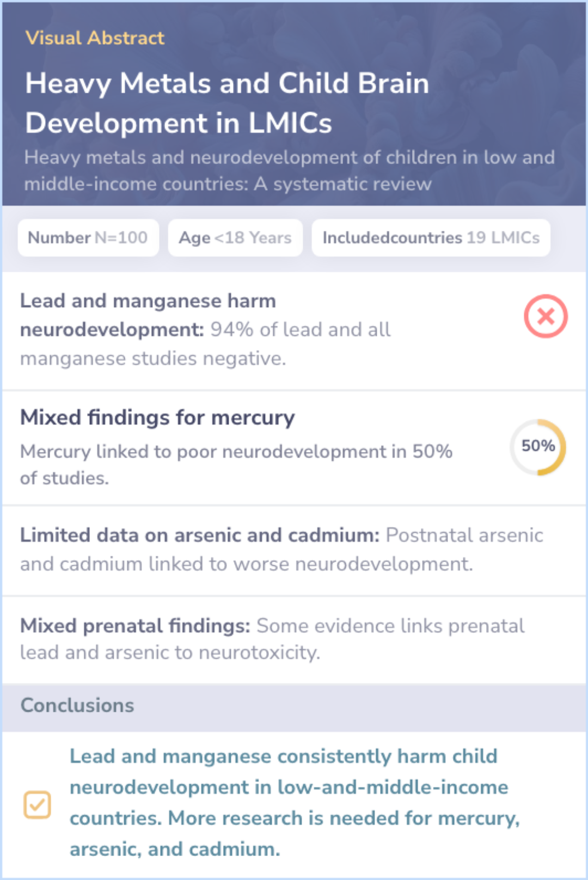Viewport: 588px width, 880px height.
Task: Click the Mercury linked to poor neurodevelopment text
Action: point(236,465)
